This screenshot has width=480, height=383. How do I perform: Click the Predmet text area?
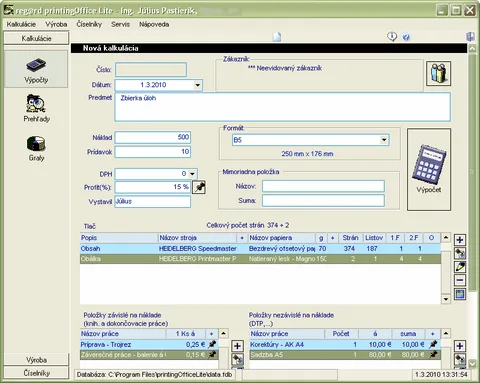tap(283, 107)
